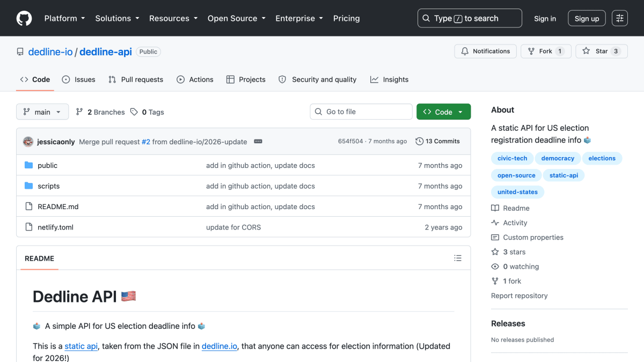Click the Go to file search field
This screenshot has width=644, height=362.
click(361, 112)
